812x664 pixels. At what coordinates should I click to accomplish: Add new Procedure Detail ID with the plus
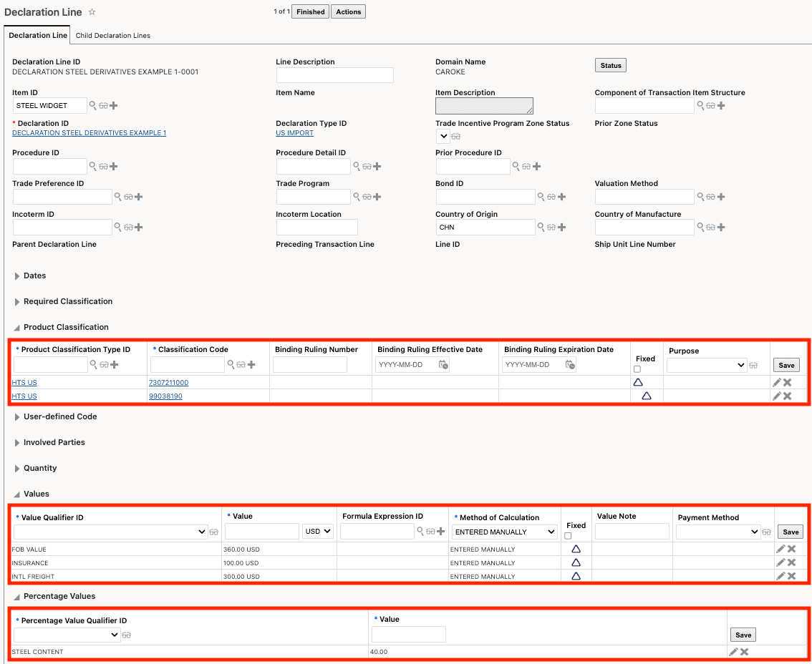377,166
